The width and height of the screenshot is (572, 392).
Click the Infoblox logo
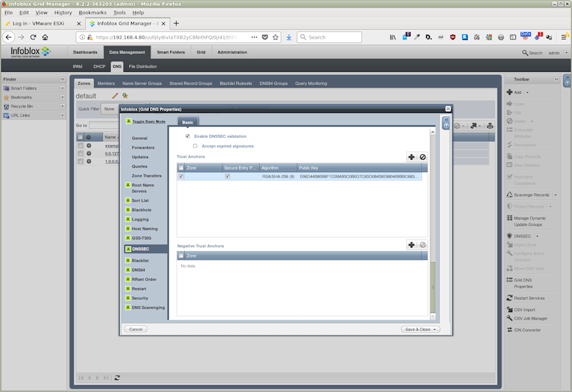click(31, 52)
